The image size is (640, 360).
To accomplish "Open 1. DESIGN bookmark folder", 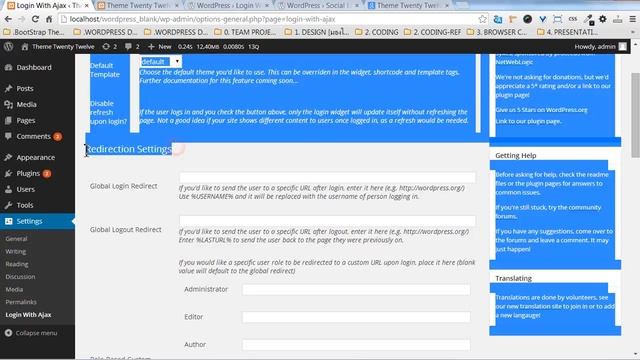I will coord(317,32).
